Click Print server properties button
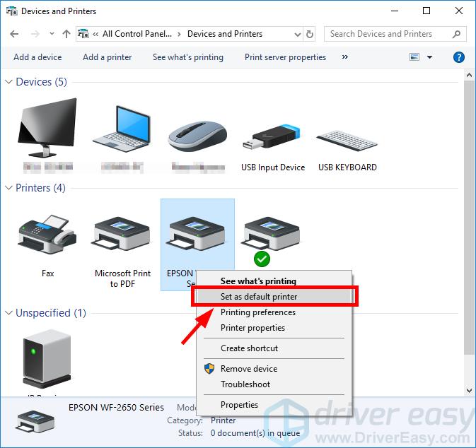The width and height of the screenshot is (476, 448). click(285, 57)
